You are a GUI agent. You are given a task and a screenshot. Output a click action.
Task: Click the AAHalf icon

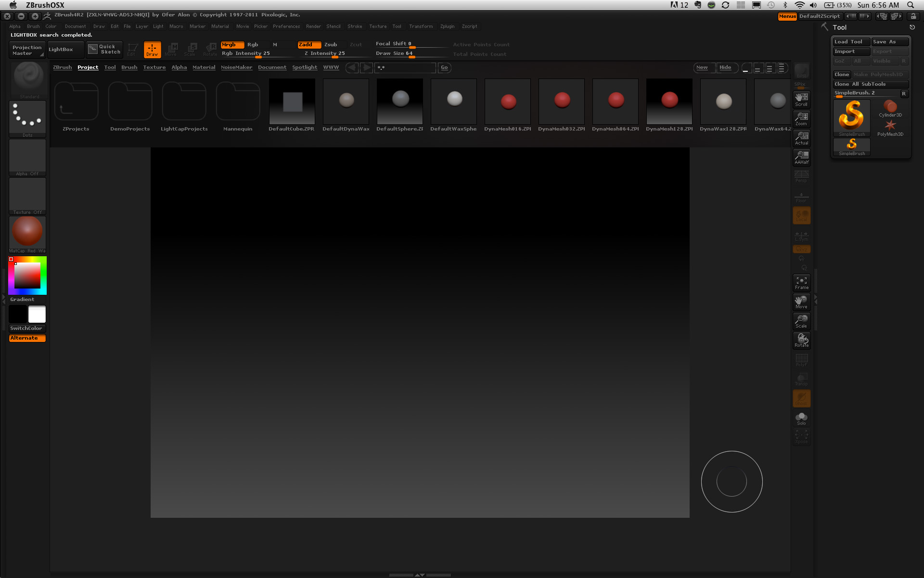801,157
